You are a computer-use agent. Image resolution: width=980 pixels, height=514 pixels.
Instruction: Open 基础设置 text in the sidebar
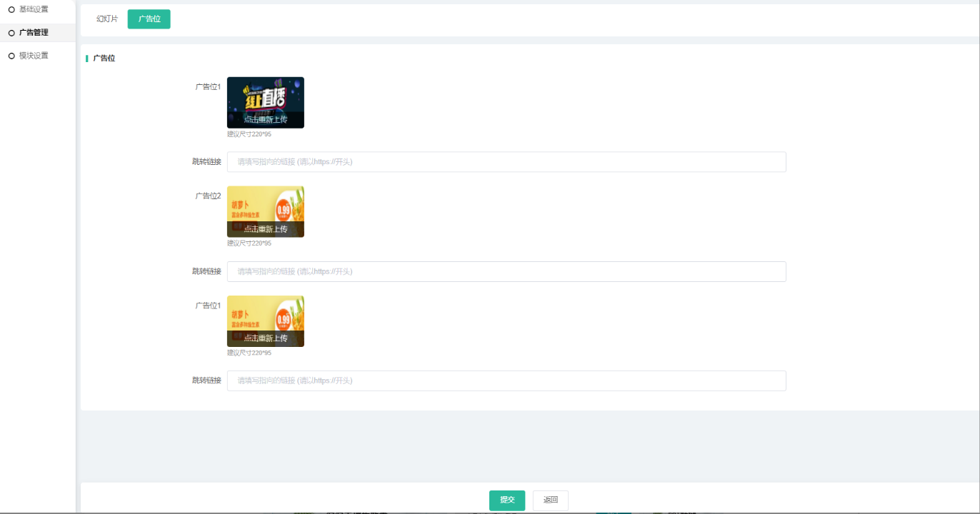coord(34,9)
